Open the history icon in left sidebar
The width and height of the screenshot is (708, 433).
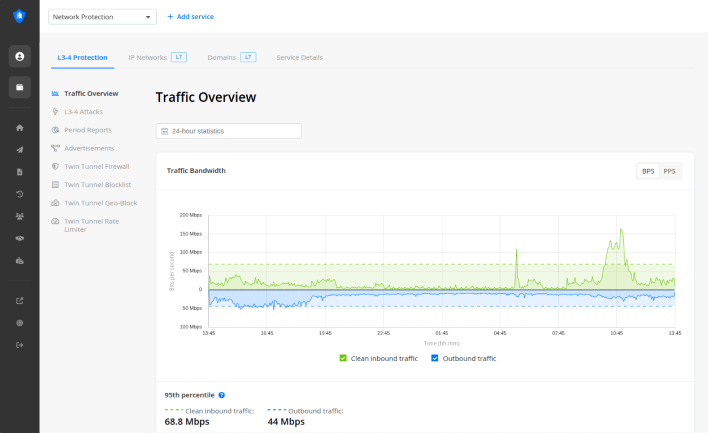(20, 194)
